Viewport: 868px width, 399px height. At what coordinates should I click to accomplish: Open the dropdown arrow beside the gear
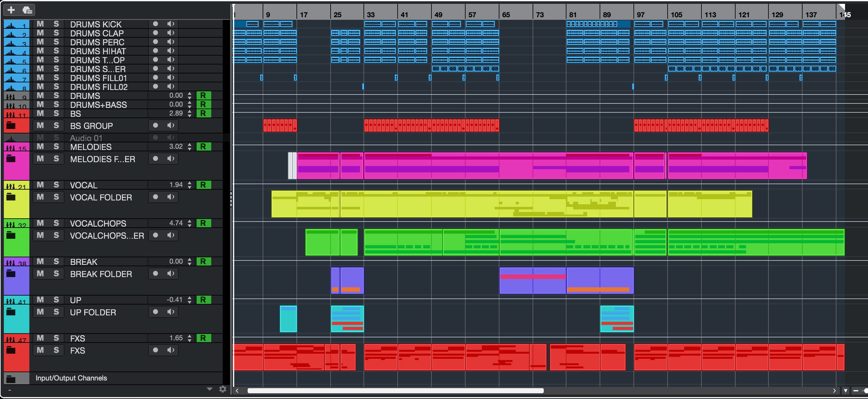(210, 389)
